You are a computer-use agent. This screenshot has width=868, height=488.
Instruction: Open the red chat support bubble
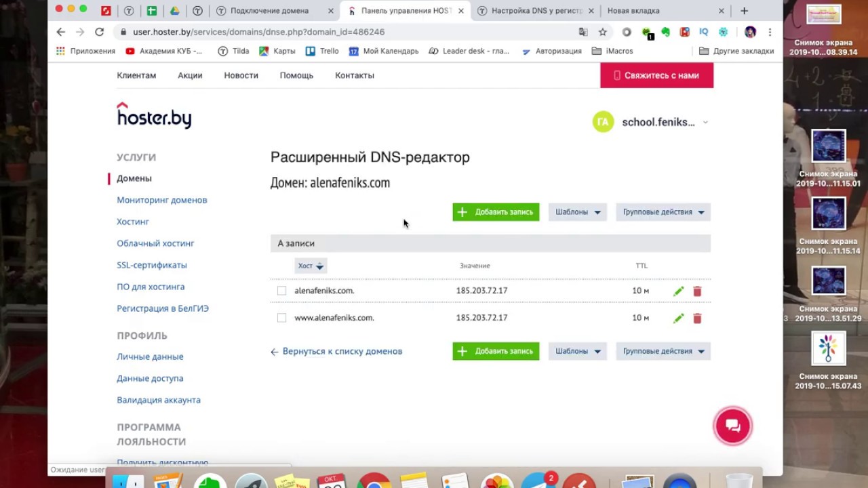tap(732, 426)
